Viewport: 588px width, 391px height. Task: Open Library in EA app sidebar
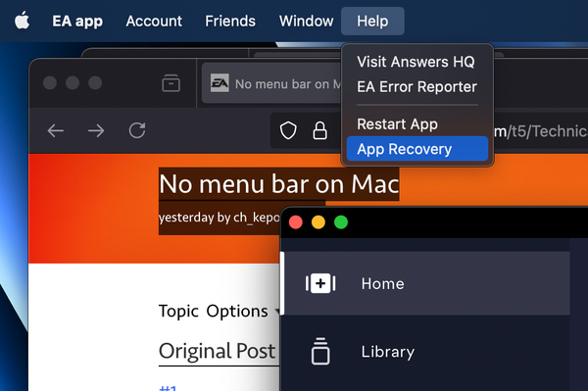coord(425,352)
